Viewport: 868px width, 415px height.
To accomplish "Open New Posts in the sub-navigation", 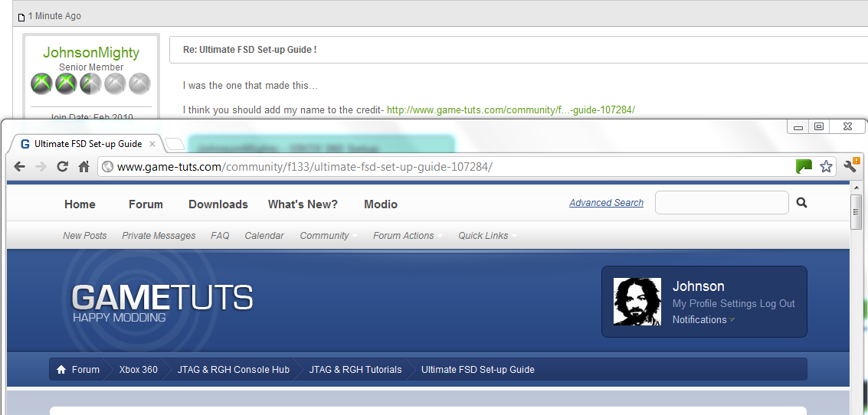I will (85, 236).
